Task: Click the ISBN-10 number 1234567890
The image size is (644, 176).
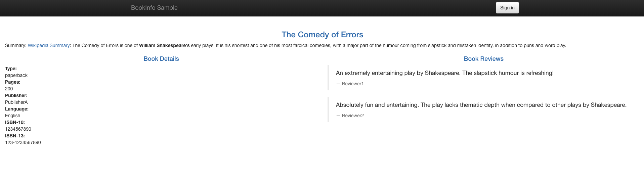Action: click(18, 129)
